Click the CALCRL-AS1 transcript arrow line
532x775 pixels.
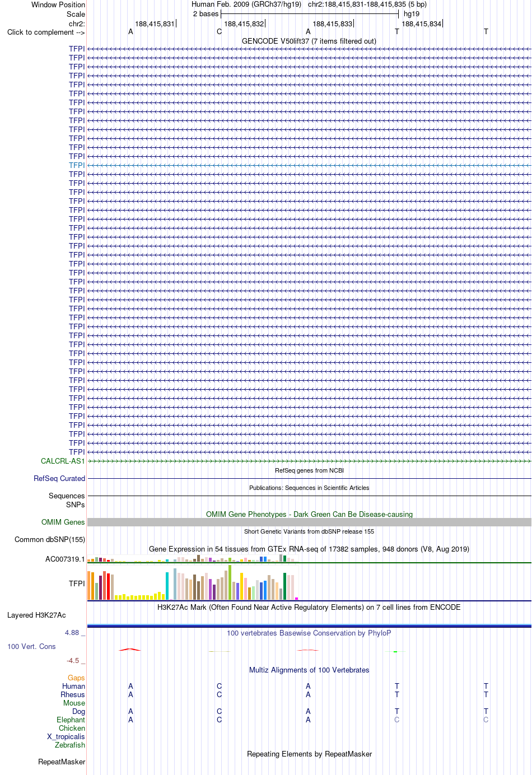(309, 461)
